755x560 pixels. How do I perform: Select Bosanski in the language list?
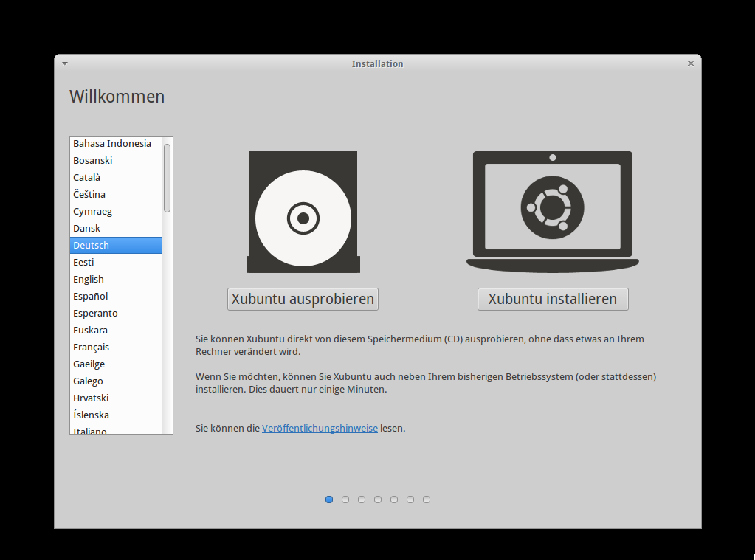116,160
